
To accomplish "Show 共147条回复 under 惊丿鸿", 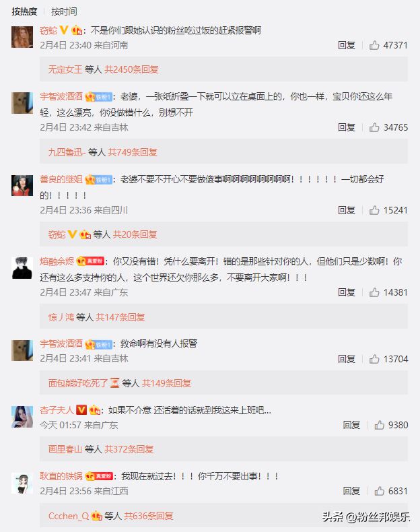I will 120,317.
